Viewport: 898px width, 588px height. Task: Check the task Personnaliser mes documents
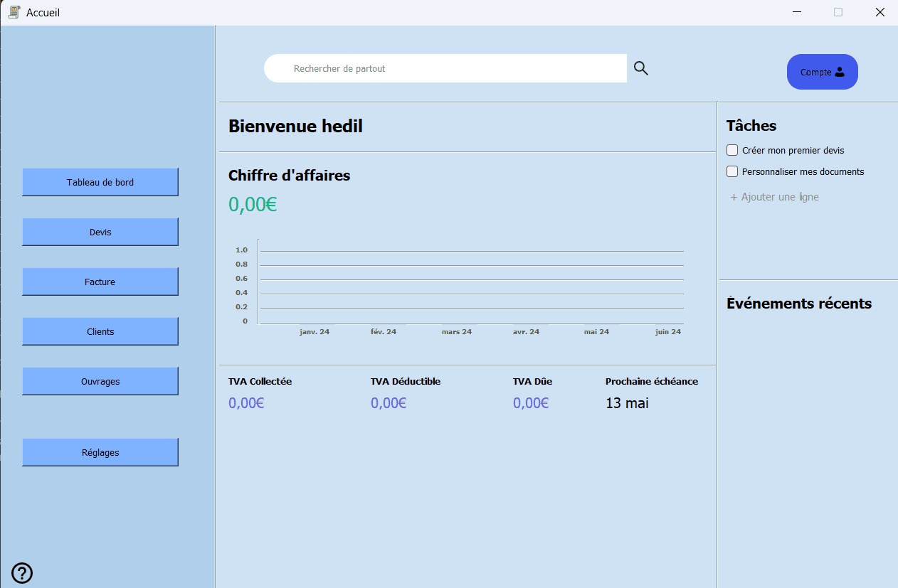pos(731,171)
